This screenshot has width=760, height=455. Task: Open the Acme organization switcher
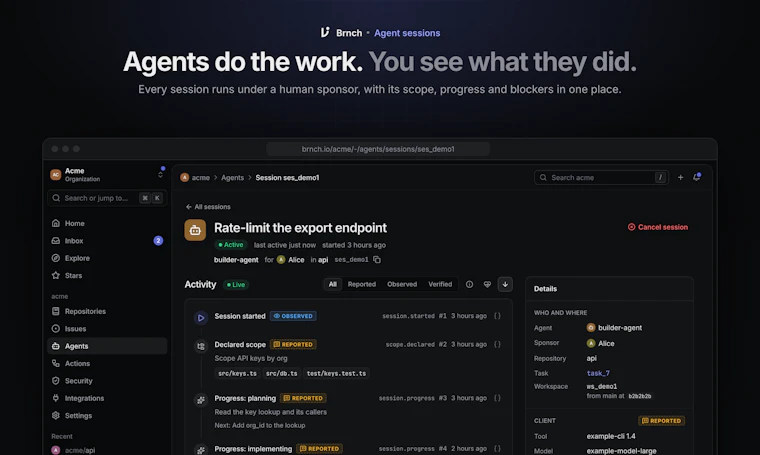click(x=108, y=174)
